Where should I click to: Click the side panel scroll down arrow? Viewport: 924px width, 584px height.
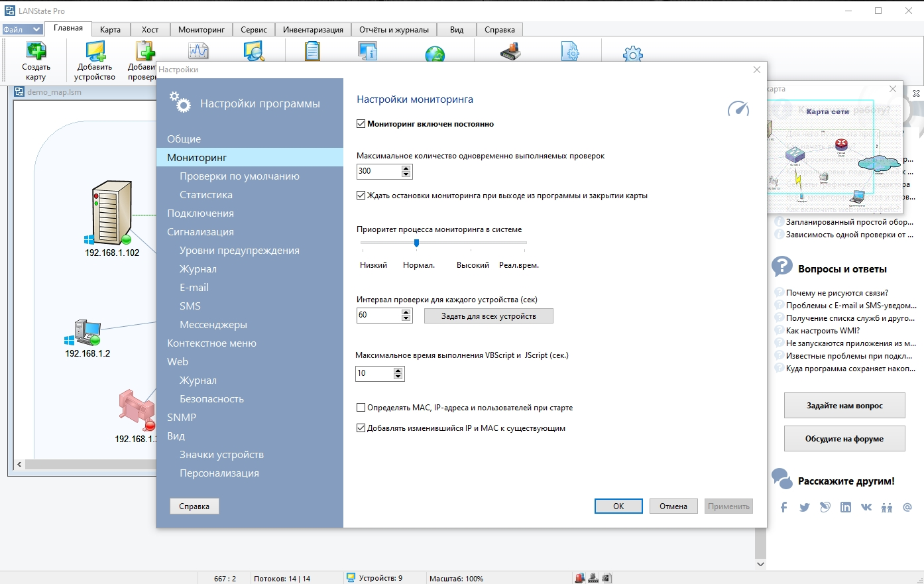click(x=760, y=564)
